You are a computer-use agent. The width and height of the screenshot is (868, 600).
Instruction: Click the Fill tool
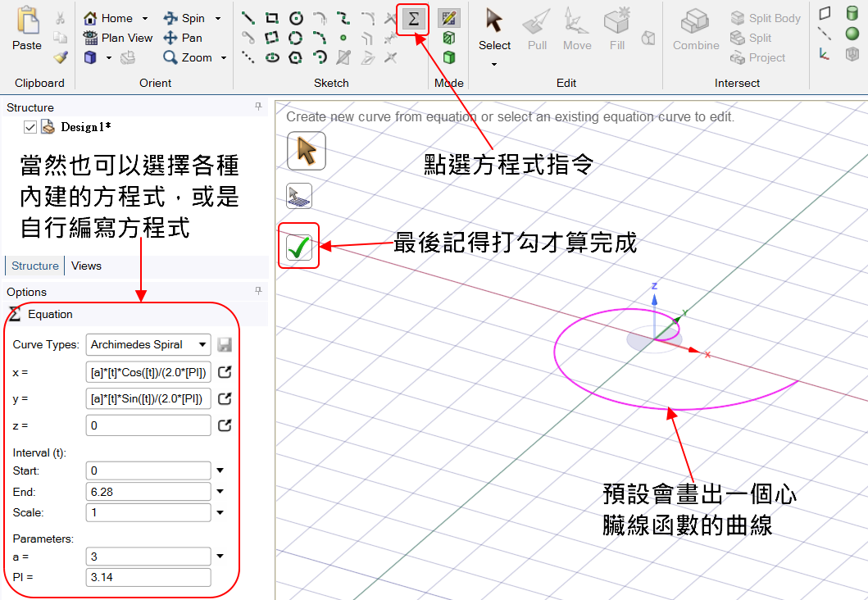(x=617, y=30)
